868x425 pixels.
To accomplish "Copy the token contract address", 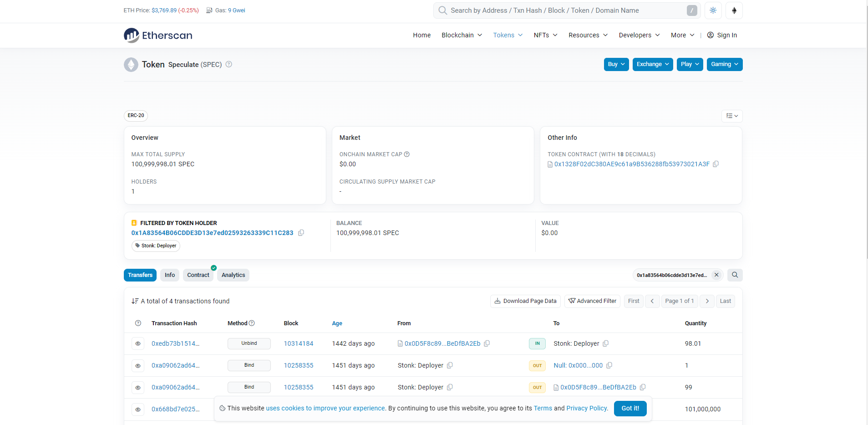I will point(716,164).
